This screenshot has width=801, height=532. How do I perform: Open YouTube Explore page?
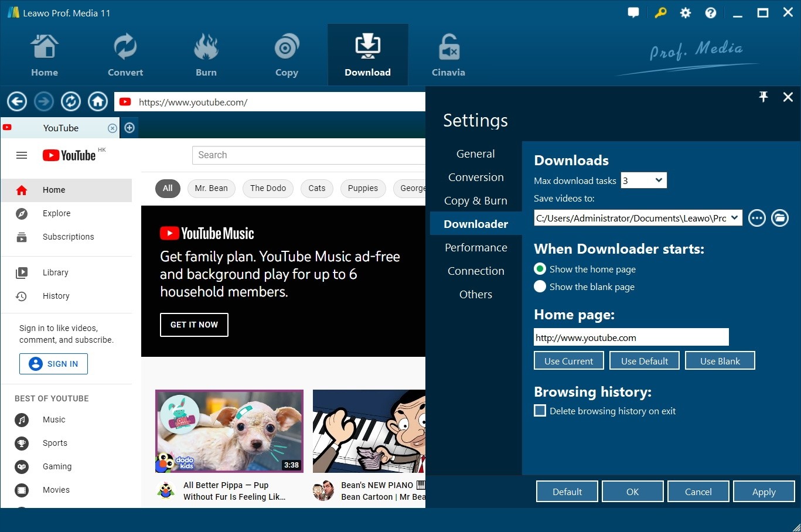point(66,213)
